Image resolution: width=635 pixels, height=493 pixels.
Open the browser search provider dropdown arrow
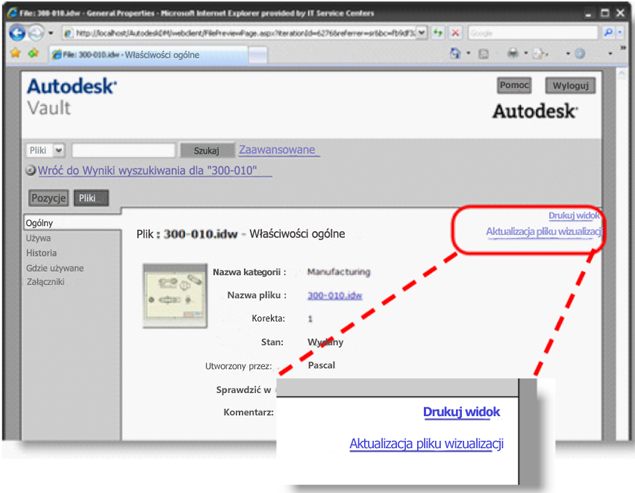pyautogui.click(x=620, y=33)
